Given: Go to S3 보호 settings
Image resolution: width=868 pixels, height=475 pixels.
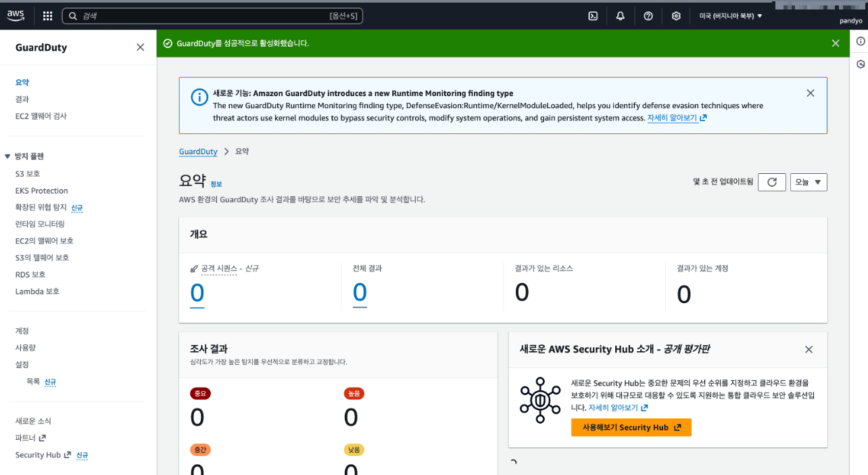Looking at the screenshot, I should coord(28,173).
